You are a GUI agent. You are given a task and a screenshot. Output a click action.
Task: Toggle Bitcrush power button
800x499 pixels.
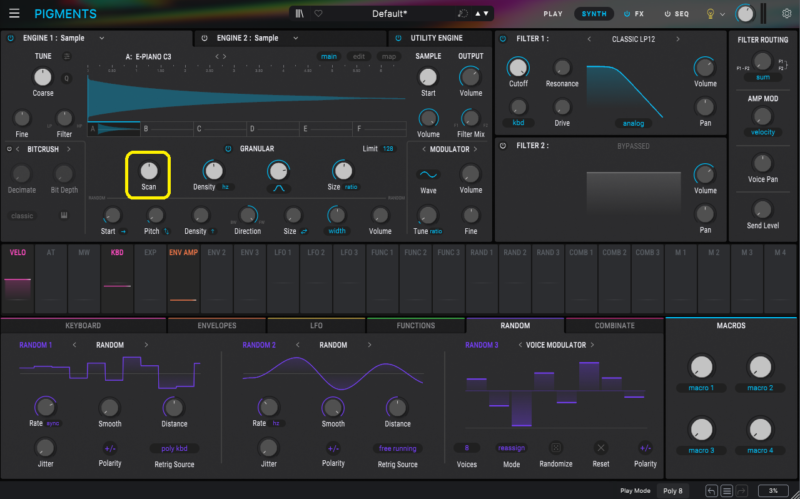coord(9,149)
